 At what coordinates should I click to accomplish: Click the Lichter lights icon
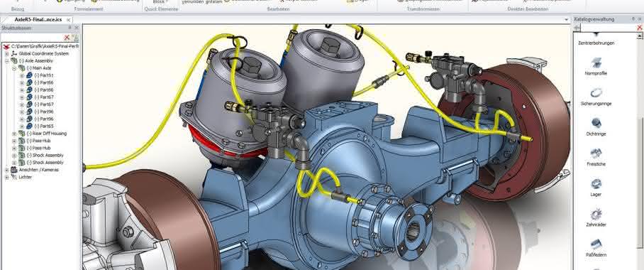[x=14, y=177]
